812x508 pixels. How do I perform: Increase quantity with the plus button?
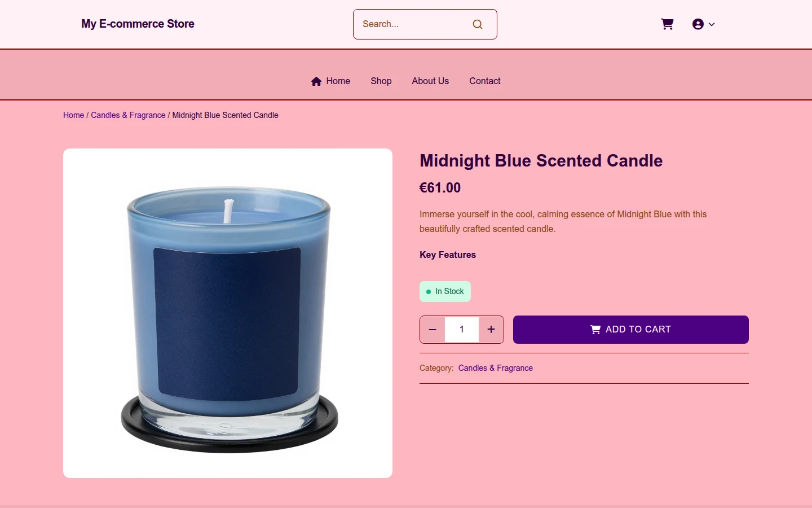[491, 330]
